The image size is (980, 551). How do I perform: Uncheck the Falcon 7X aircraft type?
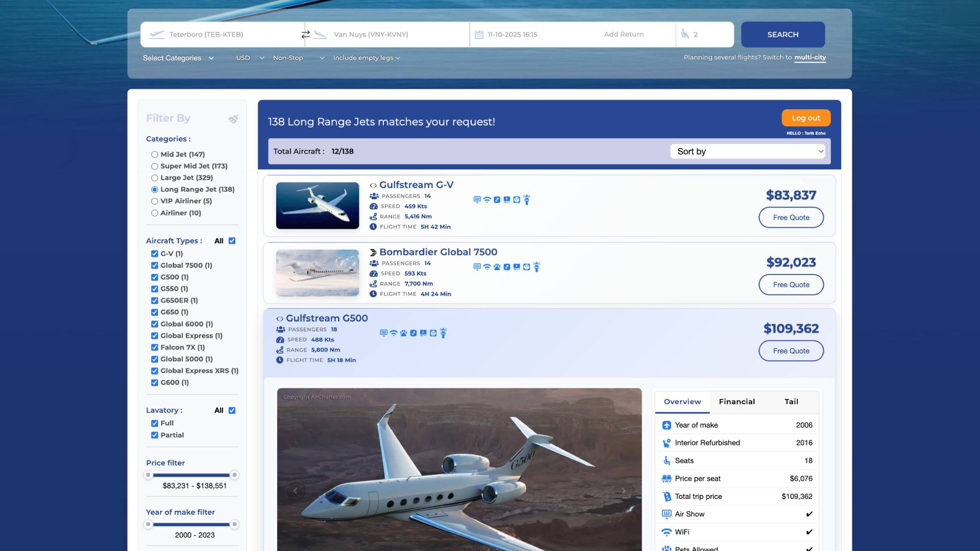pyautogui.click(x=155, y=347)
